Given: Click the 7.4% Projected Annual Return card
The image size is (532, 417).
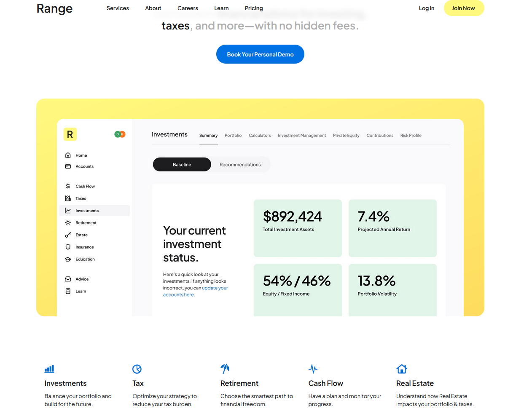Looking at the screenshot, I should (x=392, y=228).
